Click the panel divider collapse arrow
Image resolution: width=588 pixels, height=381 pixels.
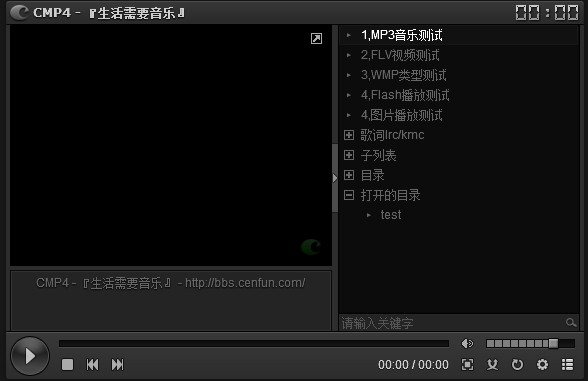click(x=335, y=178)
